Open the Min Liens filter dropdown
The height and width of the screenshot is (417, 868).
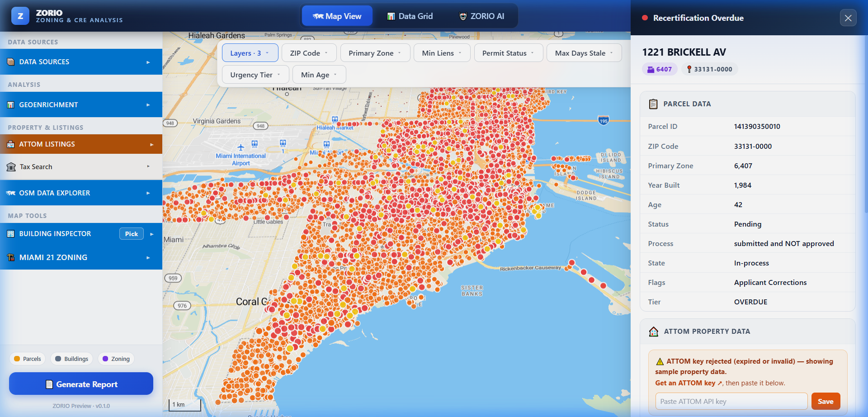click(x=442, y=53)
